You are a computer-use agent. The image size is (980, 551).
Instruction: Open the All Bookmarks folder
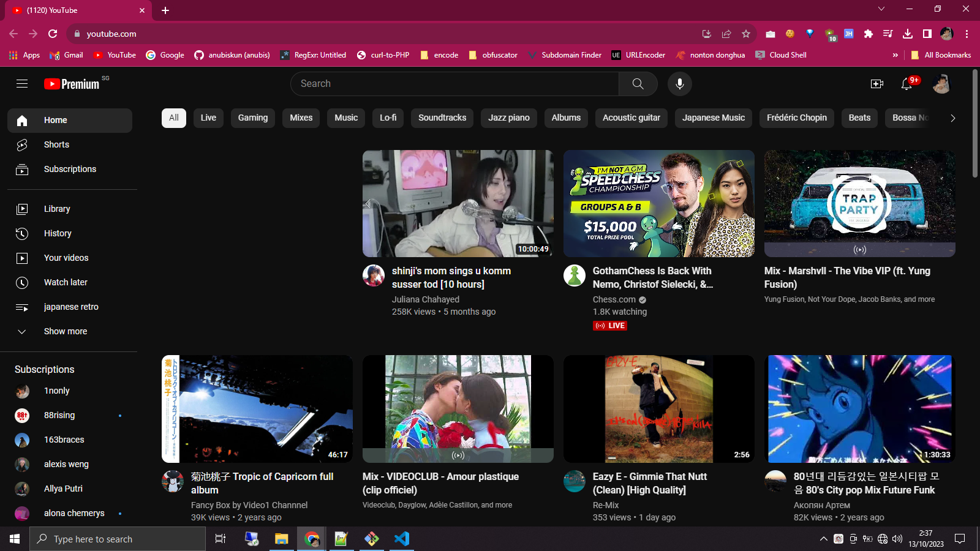click(941, 55)
